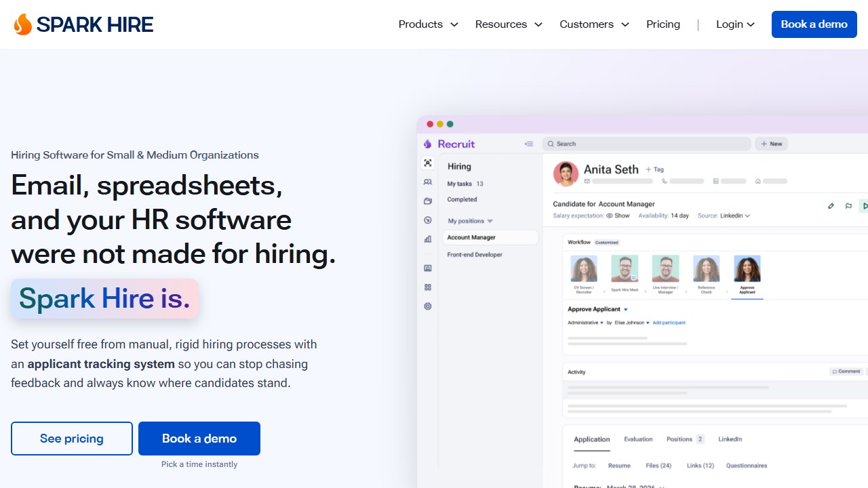Open the Elise Johnson dropdown

coord(632,323)
